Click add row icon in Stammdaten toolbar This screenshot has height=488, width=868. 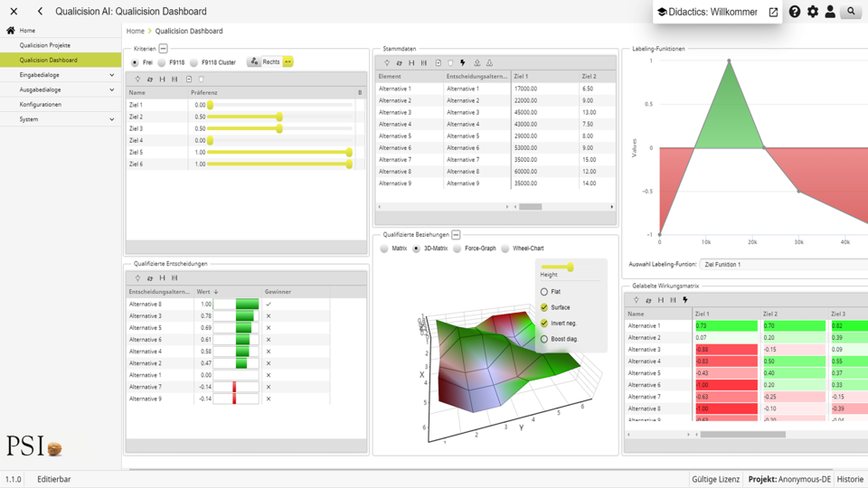click(438, 63)
